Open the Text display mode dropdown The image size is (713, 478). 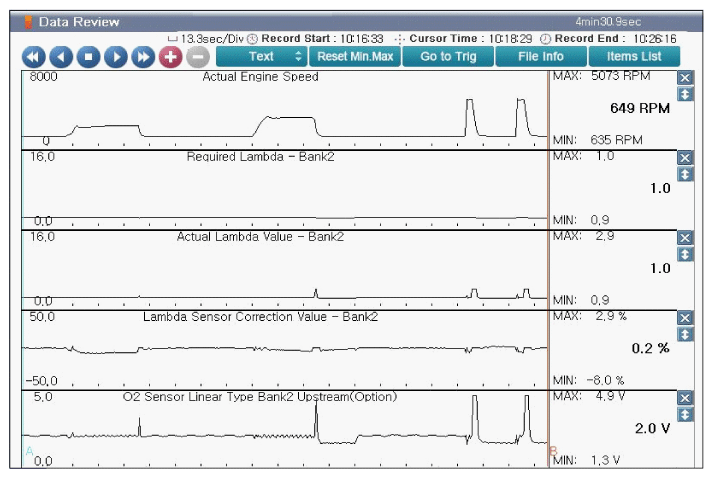tap(261, 57)
